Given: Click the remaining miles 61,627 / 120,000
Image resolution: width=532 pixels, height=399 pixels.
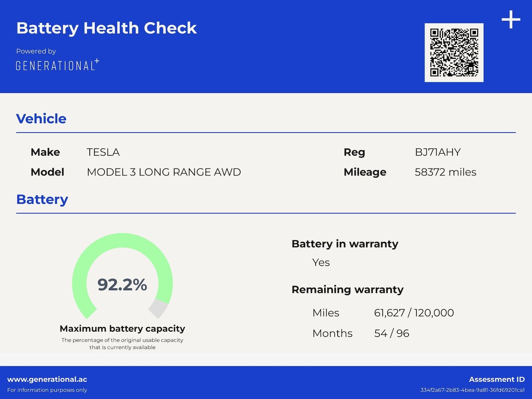Looking at the screenshot, I should click(x=414, y=313).
